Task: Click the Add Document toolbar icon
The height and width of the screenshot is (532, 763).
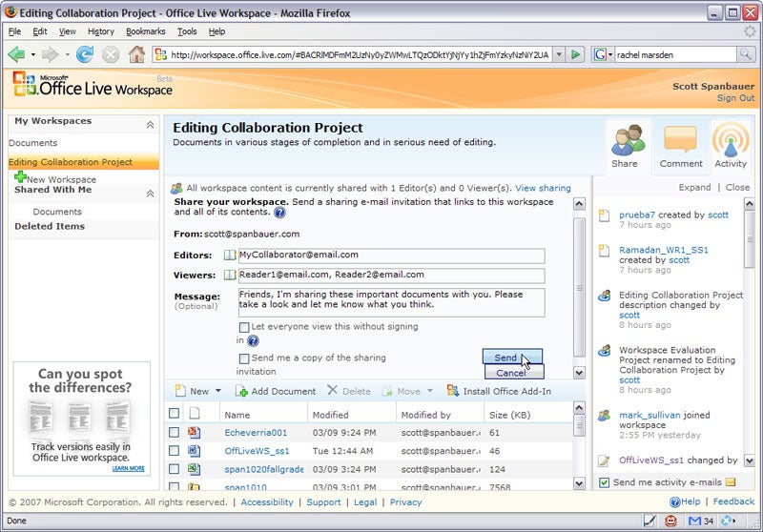Action: (x=241, y=391)
